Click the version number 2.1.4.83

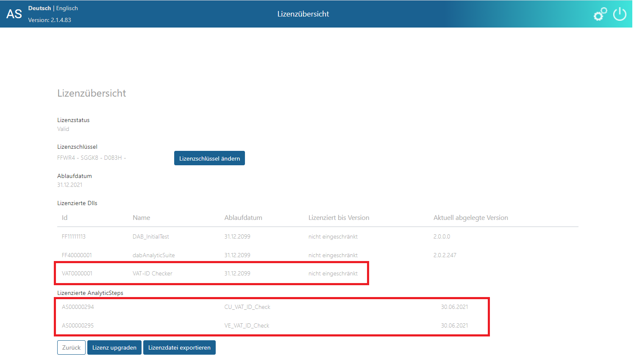tap(49, 20)
